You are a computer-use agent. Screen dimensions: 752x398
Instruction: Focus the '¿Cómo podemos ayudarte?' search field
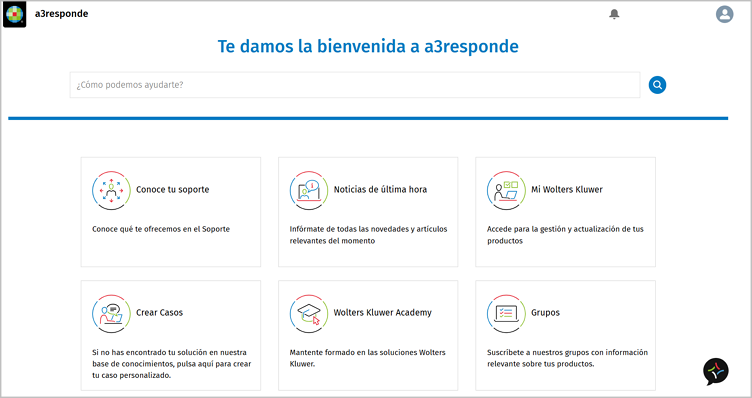[355, 85]
